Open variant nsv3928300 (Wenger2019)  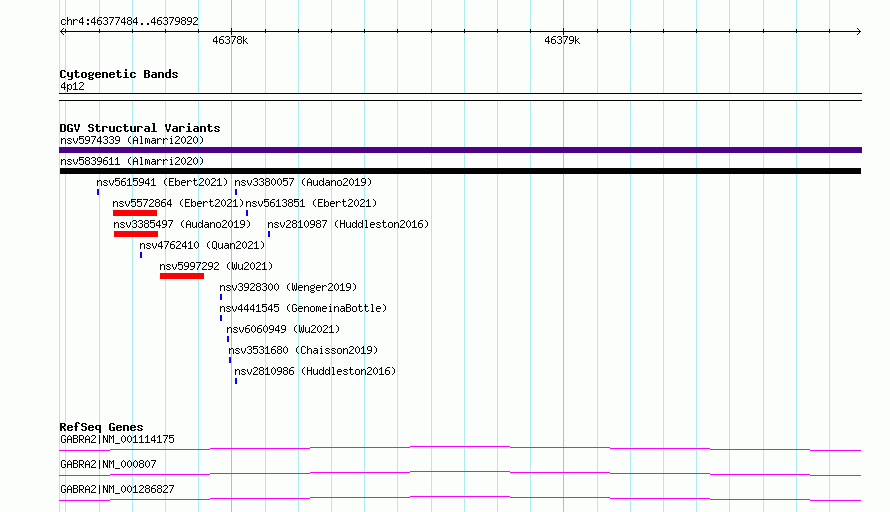pyautogui.click(x=288, y=287)
